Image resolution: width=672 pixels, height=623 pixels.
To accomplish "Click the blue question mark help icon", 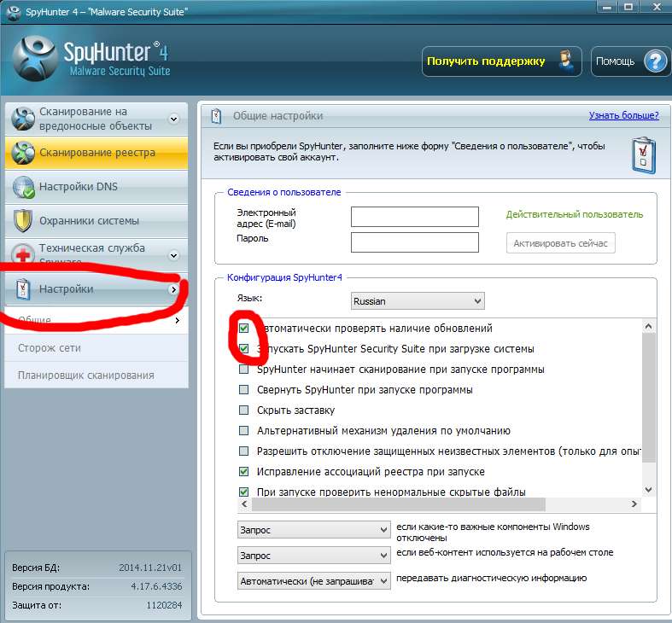I will (x=655, y=61).
